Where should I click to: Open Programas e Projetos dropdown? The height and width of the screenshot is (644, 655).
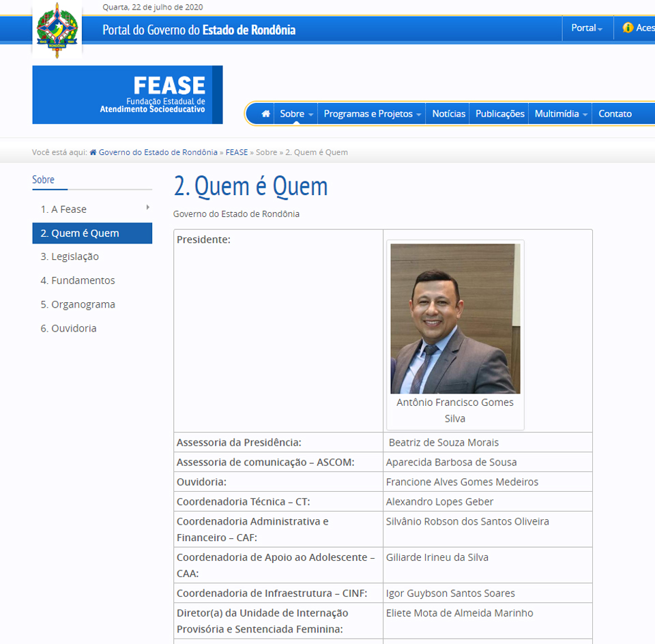[372, 114]
